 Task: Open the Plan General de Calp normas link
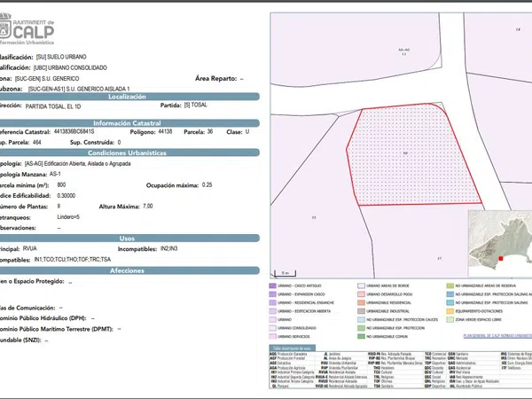(497, 337)
